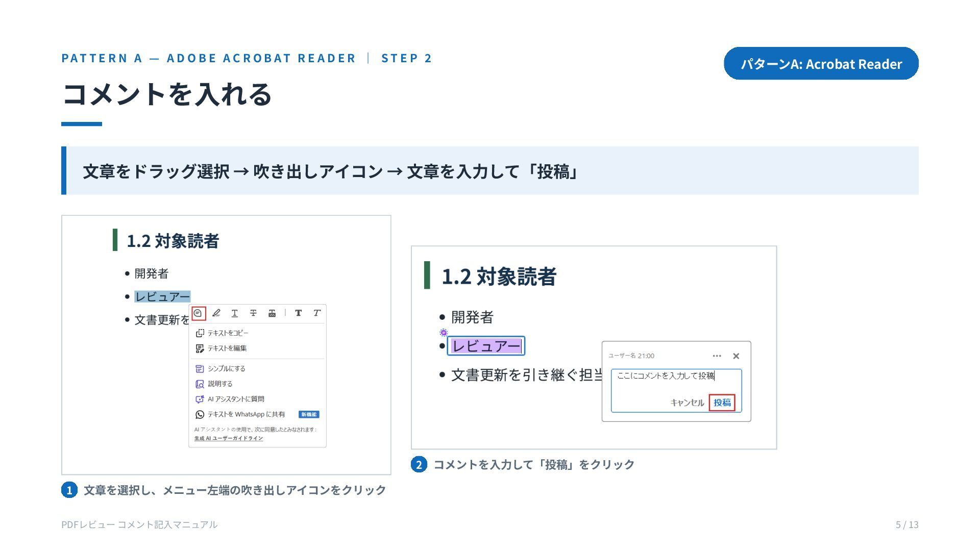Click the redact text icon
The width and height of the screenshot is (980, 551).
point(272,313)
